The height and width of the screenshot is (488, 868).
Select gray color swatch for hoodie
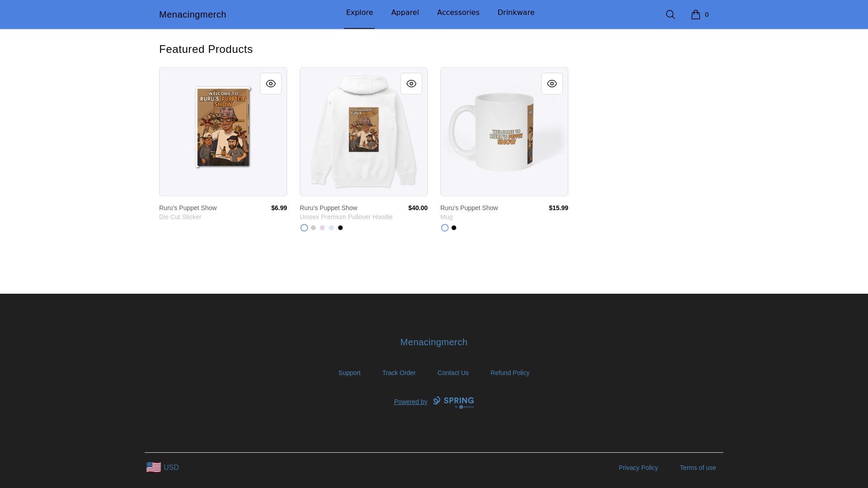tap(313, 228)
